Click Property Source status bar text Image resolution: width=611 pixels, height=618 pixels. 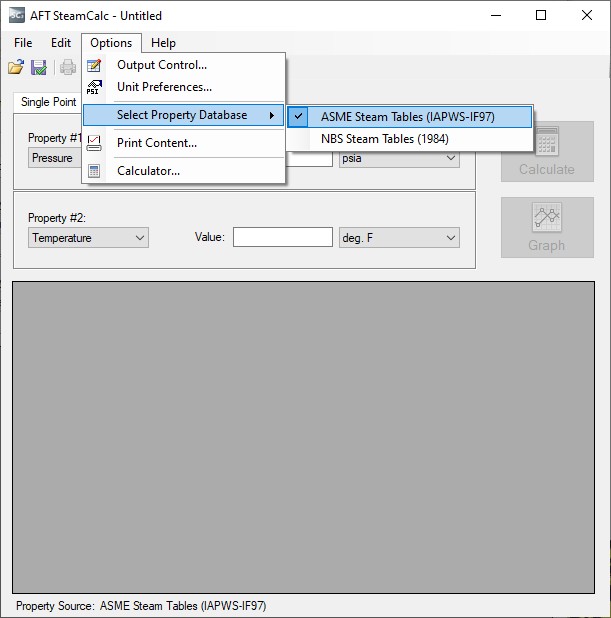pos(141,605)
